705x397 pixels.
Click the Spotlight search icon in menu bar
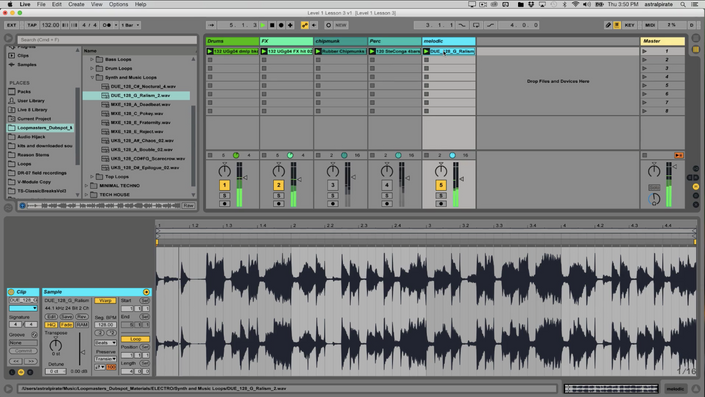(683, 4)
